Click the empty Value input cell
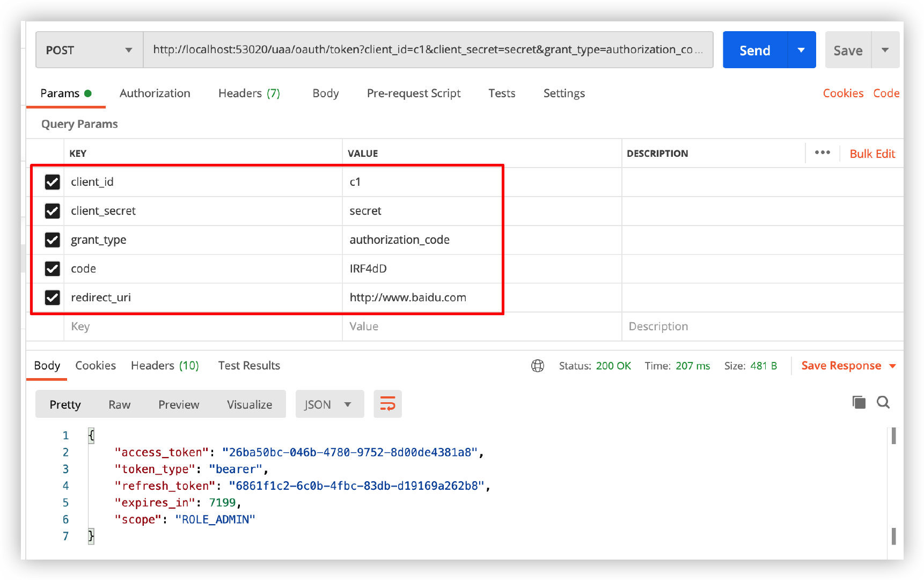 coord(482,327)
